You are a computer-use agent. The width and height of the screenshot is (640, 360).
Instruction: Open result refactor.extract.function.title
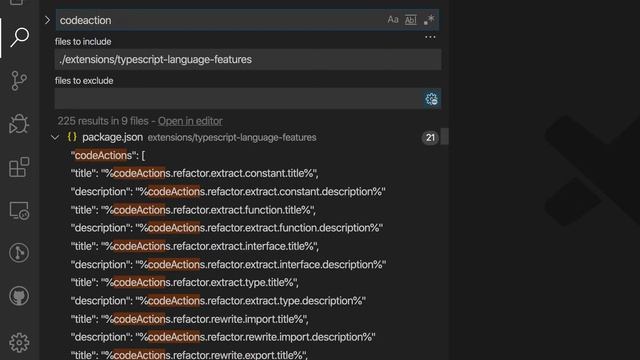[x=193, y=210]
